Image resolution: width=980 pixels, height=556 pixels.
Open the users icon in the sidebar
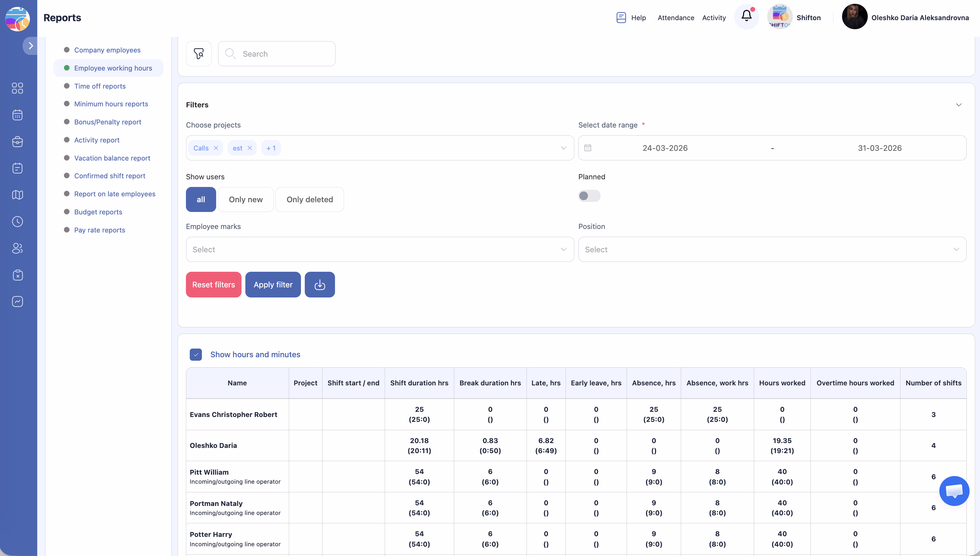(18, 248)
